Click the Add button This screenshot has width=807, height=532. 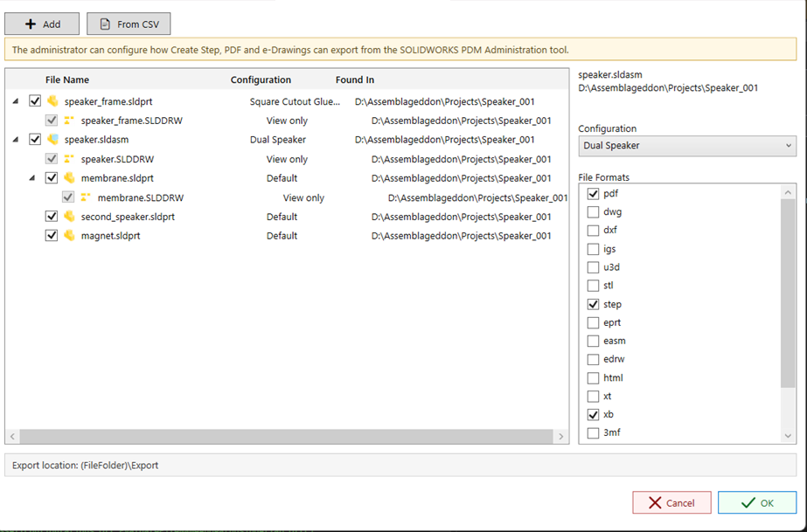tap(42, 24)
